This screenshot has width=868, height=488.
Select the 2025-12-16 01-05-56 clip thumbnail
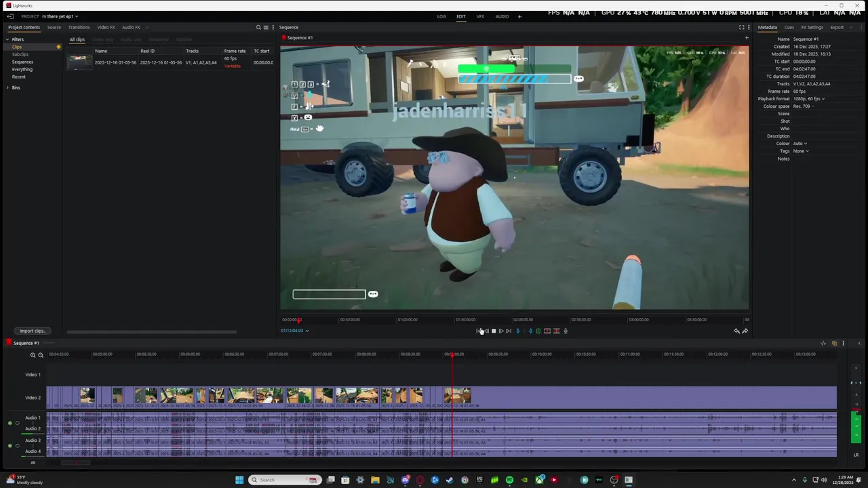click(79, 62)
